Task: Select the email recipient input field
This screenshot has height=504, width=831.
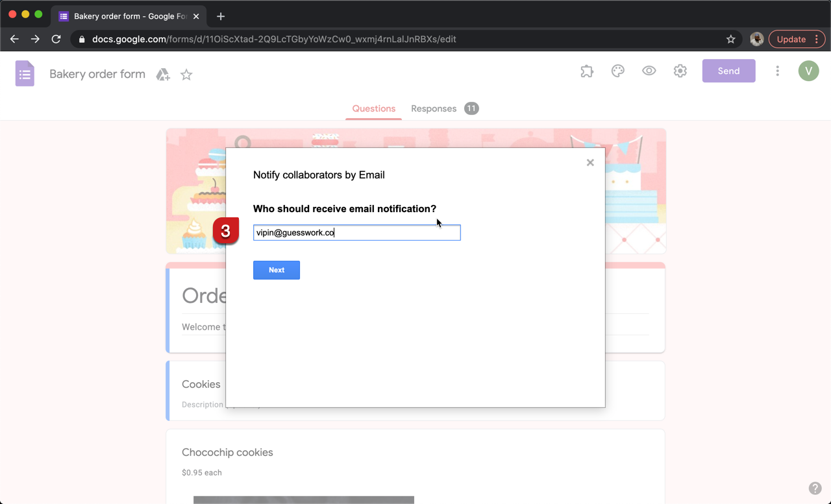Action: click(356, 232)
